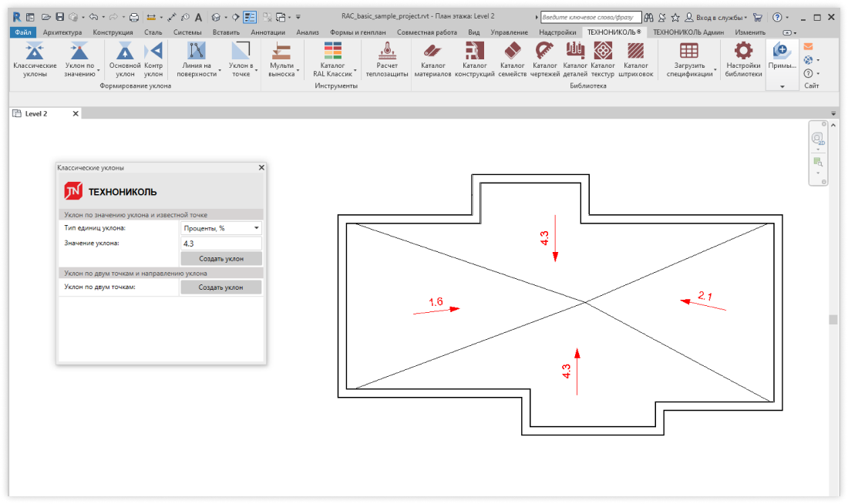
Task: Open Настройки библиотеки settings
Action: pos(743,59)
